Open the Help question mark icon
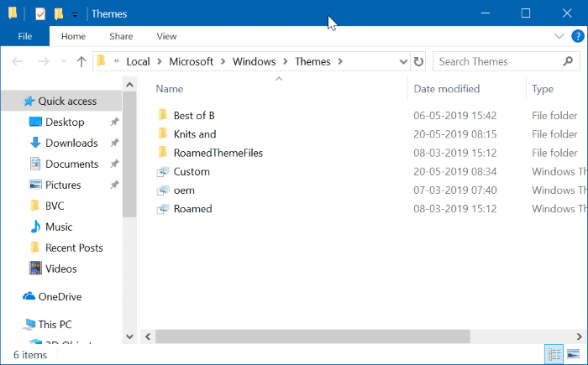This screenshot has height=365, width=588. pyautogui.click(x=578, y=36)
